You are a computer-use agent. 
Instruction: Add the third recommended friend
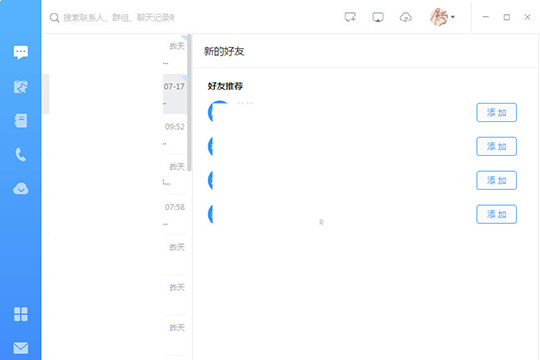pyautogui.click(x=496, y=180)
